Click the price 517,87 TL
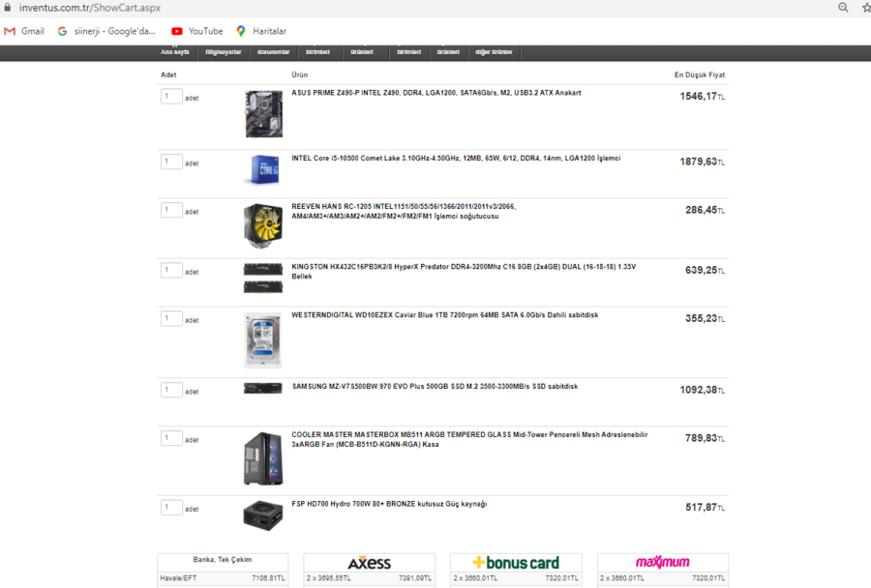This screenshot has height=588, width=871. pos(705,507)
